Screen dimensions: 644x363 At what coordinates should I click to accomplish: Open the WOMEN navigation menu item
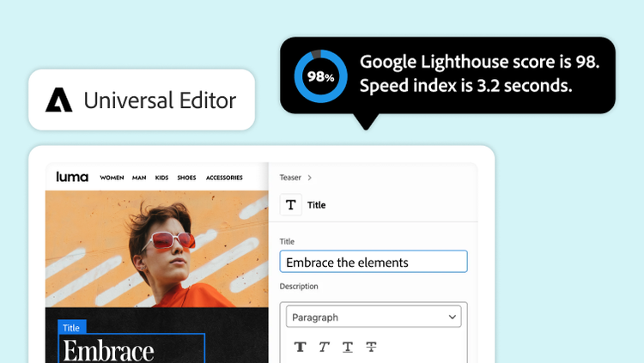112,178
